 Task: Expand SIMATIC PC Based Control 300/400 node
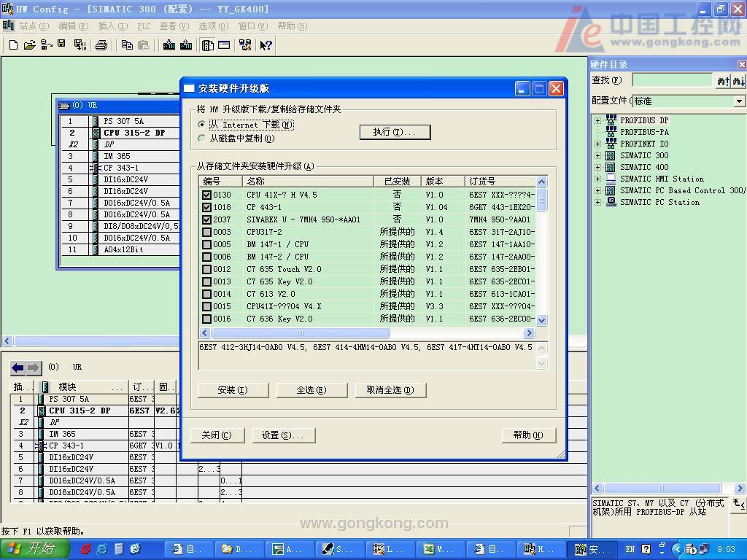pyautogui.click(x=597, y=190)
